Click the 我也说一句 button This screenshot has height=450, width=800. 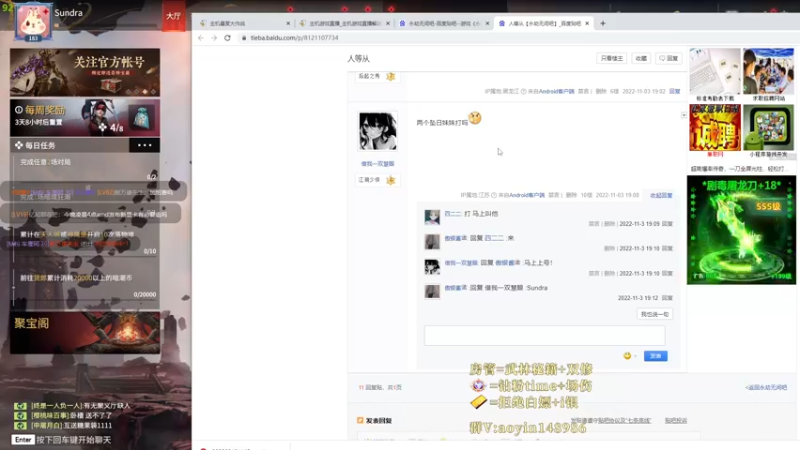[655, 314]
